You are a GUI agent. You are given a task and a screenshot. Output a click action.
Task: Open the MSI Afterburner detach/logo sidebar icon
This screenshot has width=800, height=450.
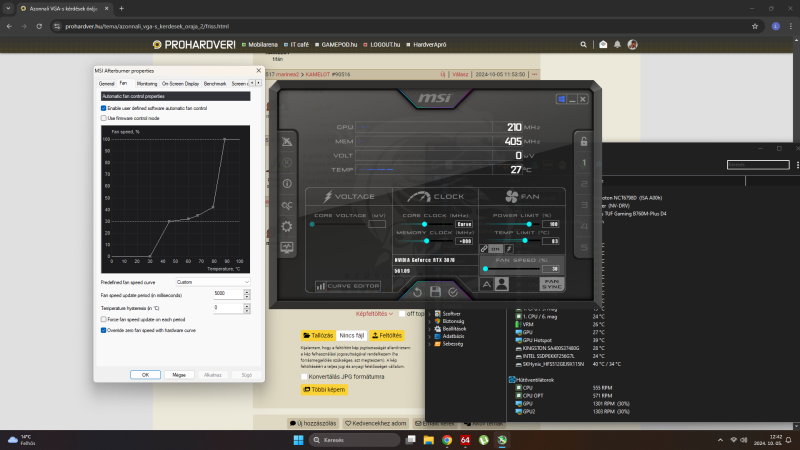point(287,141)
